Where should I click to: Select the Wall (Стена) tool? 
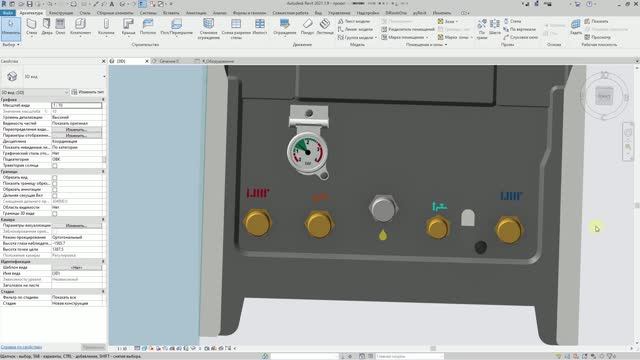(31, 27)
